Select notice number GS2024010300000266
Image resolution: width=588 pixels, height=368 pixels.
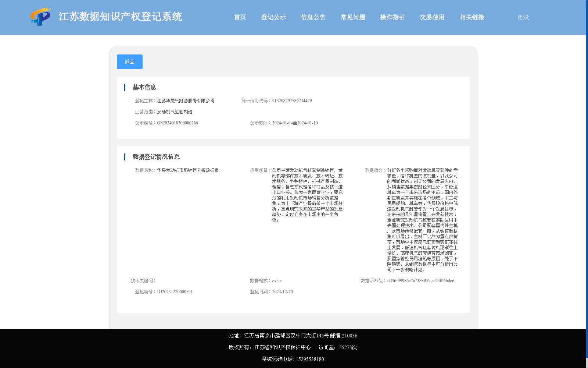tap(178, 123)
